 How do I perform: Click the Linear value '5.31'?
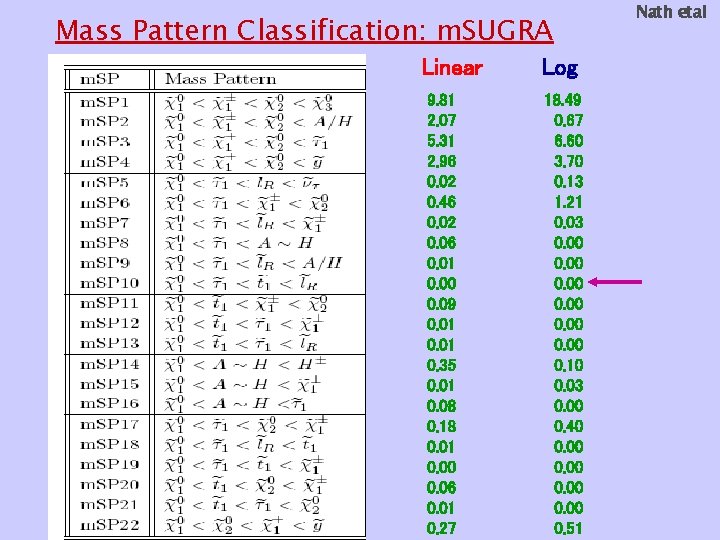[x=440, y=141]
